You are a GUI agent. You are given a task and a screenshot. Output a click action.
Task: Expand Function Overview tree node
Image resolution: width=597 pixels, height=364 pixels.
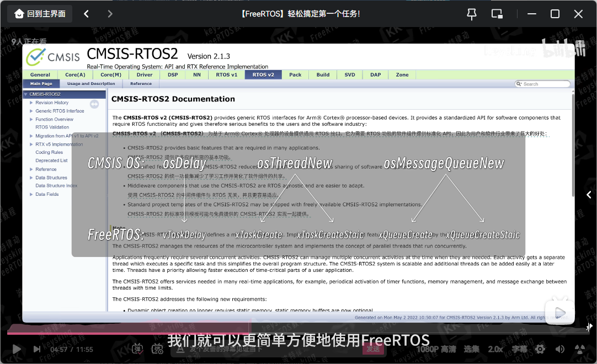[31, 120]
